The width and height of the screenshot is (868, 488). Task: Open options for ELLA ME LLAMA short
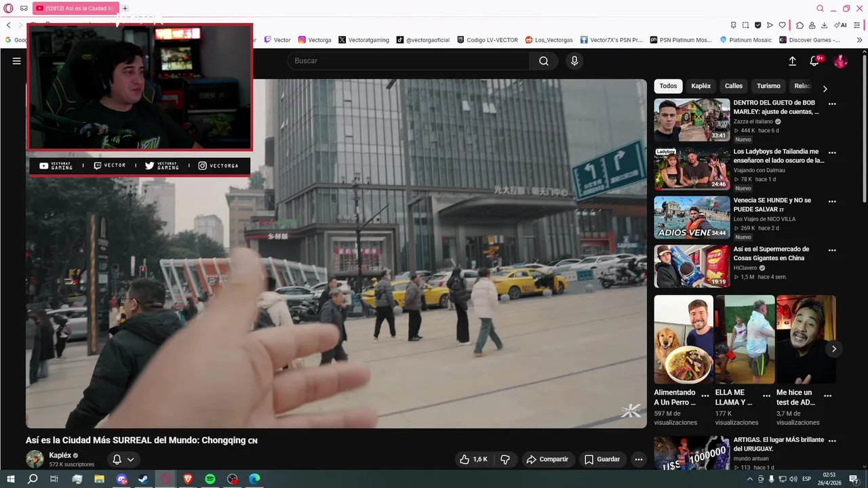[x=766, y=396]
